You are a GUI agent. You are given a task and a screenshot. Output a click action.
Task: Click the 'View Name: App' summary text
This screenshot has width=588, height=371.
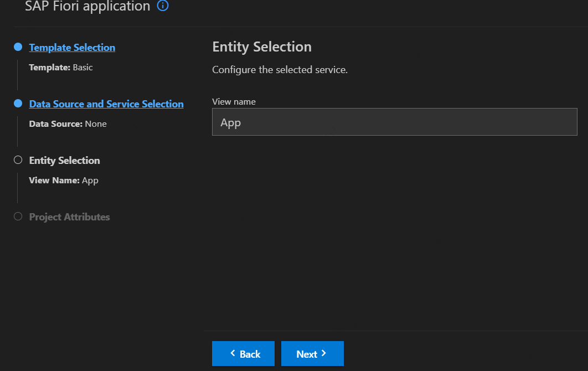(64, 181)
